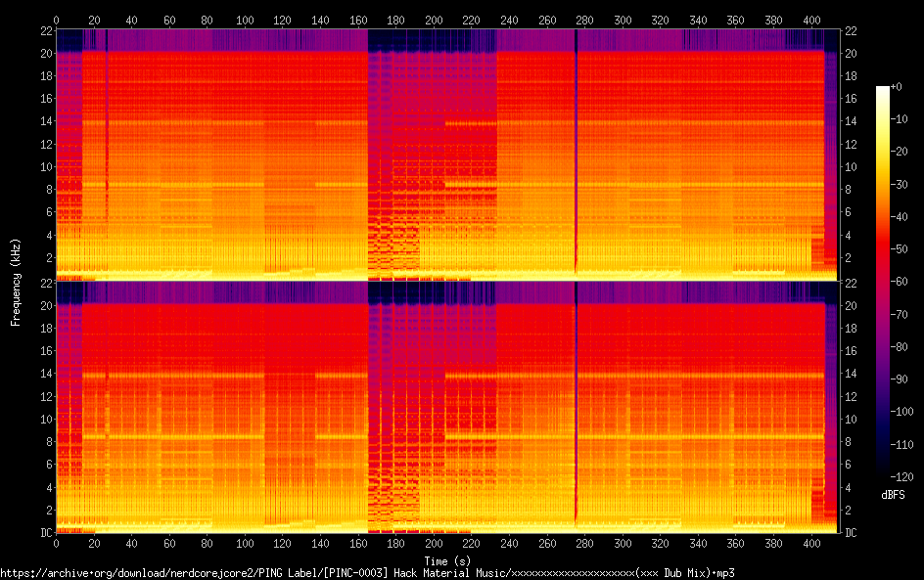Click the '8' kHz tick right of the lower channel

pos(848,442)
